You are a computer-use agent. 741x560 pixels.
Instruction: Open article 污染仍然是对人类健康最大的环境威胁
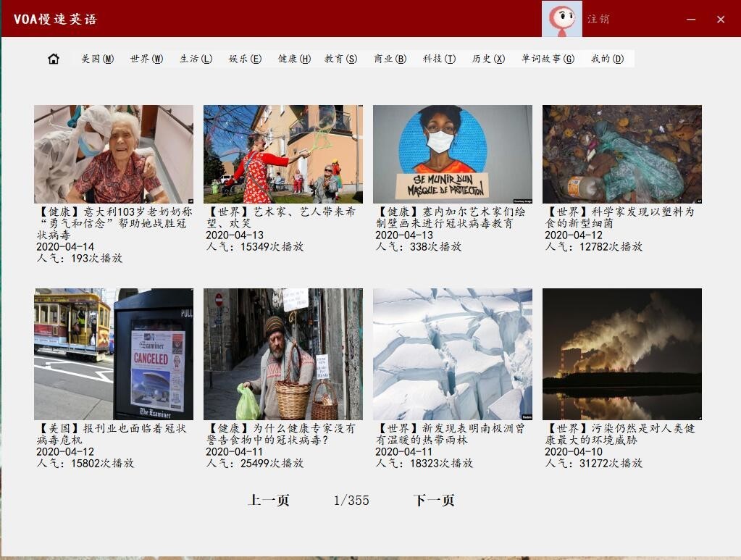(619, 434)
